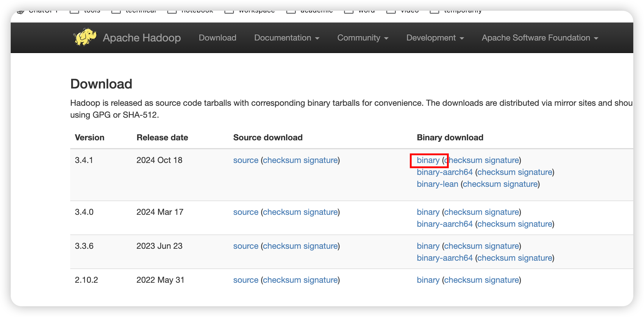Screen dimensions: 644x317
Task: Click the release date "2024 Mar 17"
Action: [160, 212]
